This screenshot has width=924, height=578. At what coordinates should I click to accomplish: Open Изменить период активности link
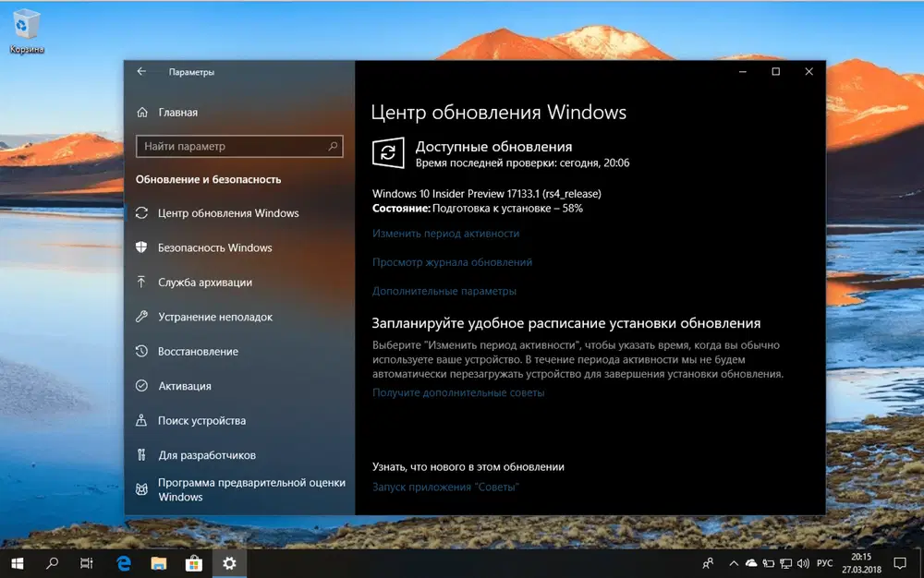pyautogui.click(x=445, y=233)
